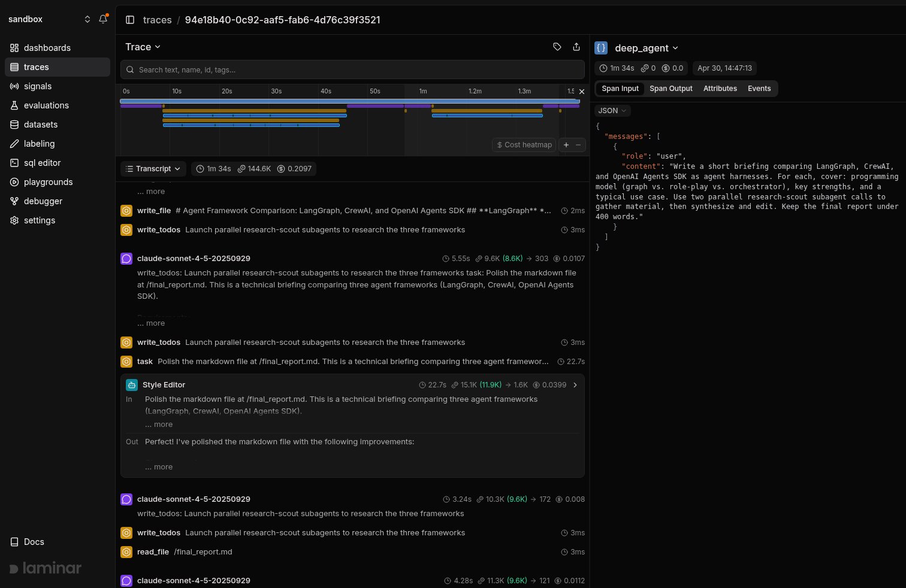Open the labeling section
The width and height of the screenshot is (906, 588).
pos(58,144)
